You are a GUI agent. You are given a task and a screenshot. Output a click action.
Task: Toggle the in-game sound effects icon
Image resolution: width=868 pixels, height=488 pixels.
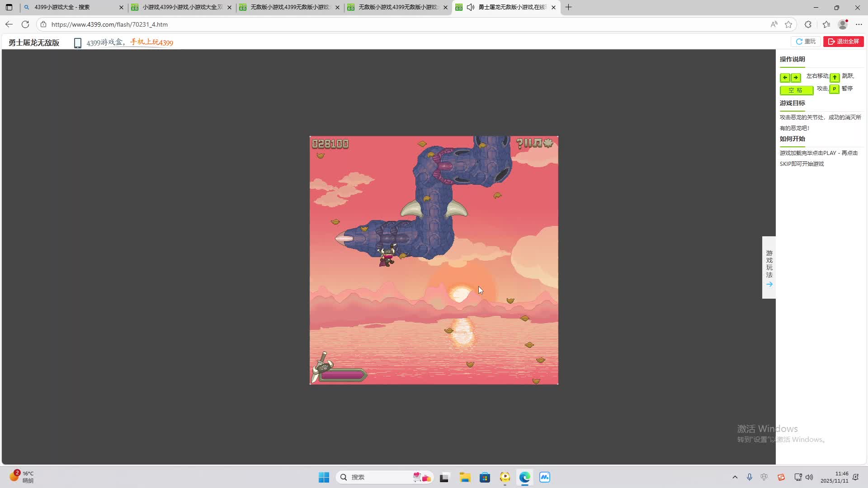click(x=548, y=144)
